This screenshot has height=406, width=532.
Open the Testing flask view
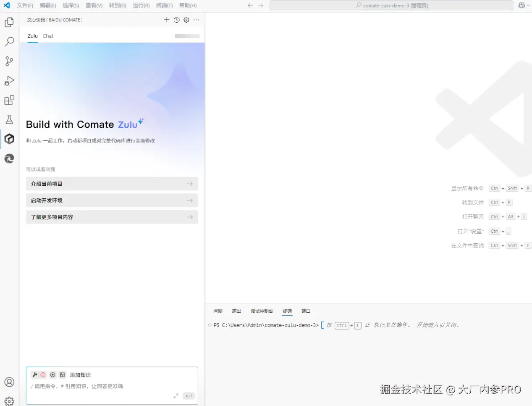(9, 120)
